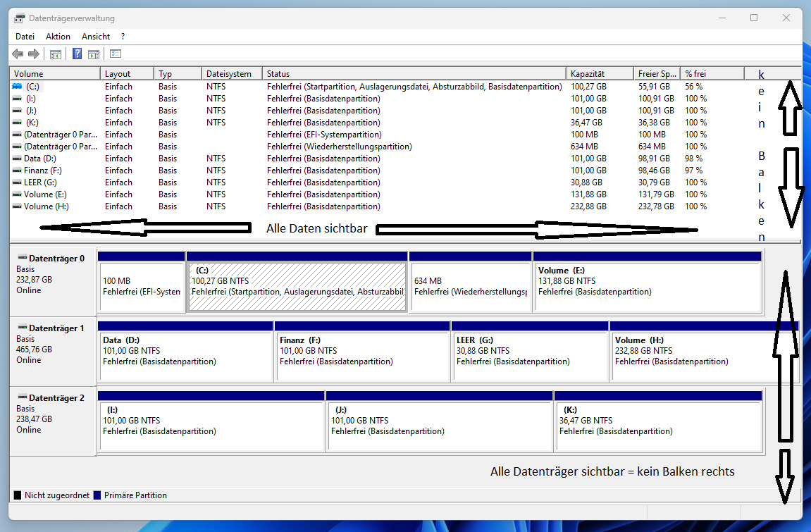811x532 pixels.
Task: Open the Ansicht menu
Action: 96,37
